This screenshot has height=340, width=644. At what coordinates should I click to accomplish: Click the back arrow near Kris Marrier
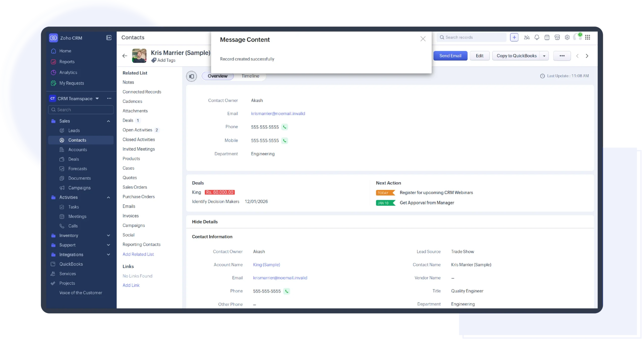coord(125,56)
